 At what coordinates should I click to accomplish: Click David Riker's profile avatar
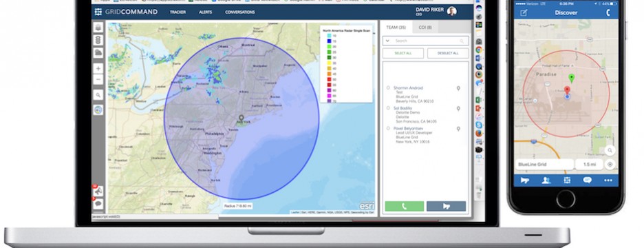[452, 12]
